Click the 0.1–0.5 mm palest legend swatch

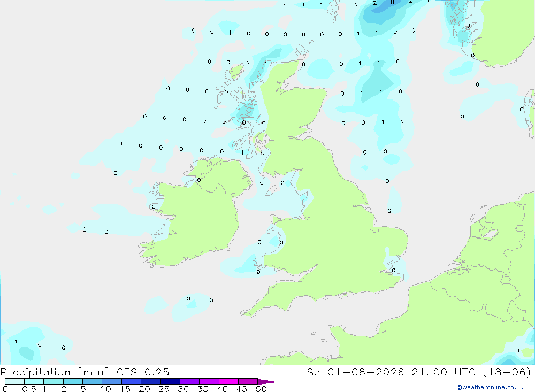coord(14,381)
